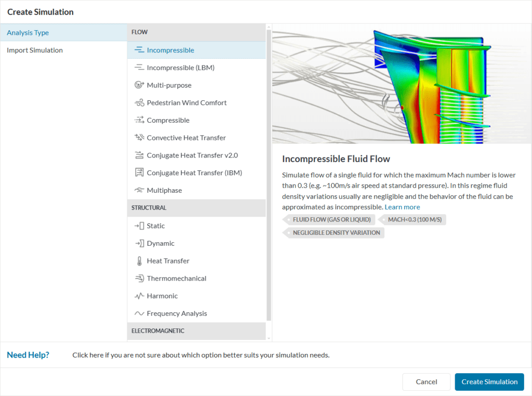This screenshot has height=396, width=532.
Task: Pick the Harmonic analysis waveform icon
Action: (x=139, y=296)
